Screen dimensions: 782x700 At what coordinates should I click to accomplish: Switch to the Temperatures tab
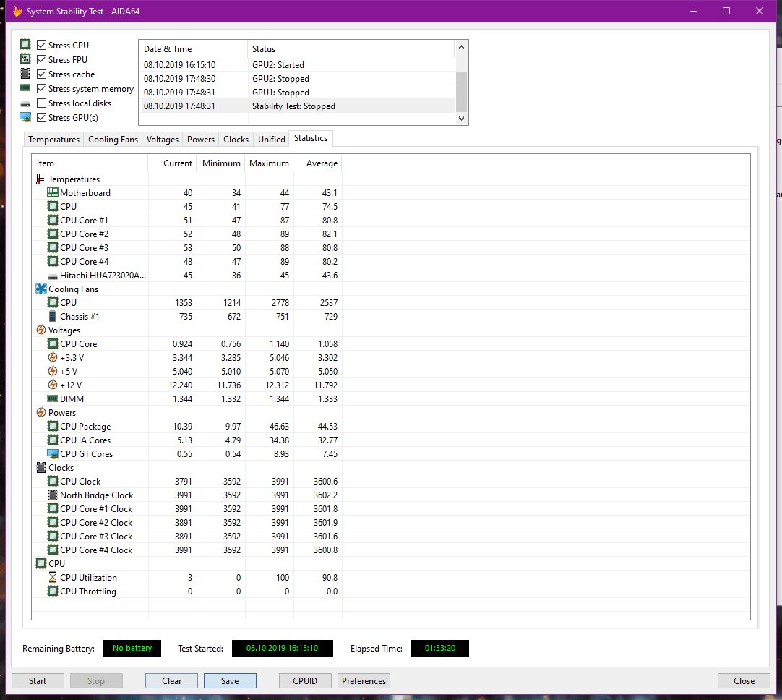(x=54, y=139)
